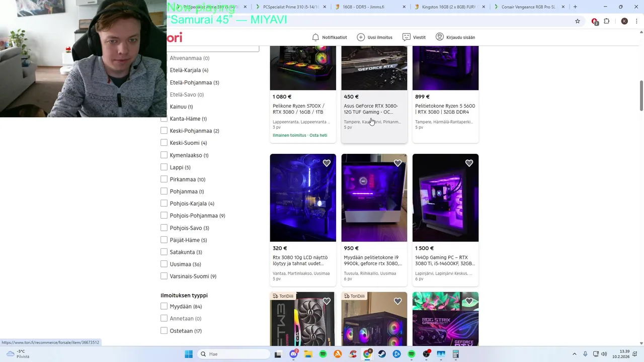Open Myydään pelitietokone i9 9900k listing
This screenshot has height=362, width=644.
[x=373, y=260]
